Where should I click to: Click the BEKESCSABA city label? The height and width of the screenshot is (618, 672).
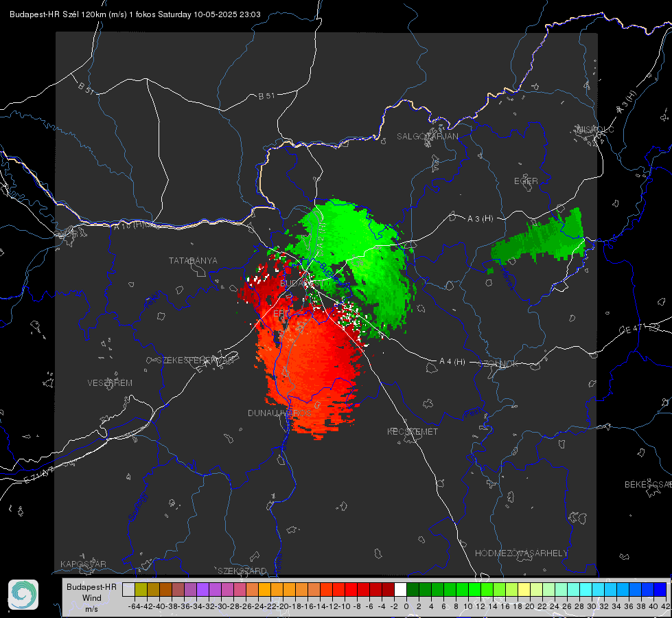pos(648,485)
